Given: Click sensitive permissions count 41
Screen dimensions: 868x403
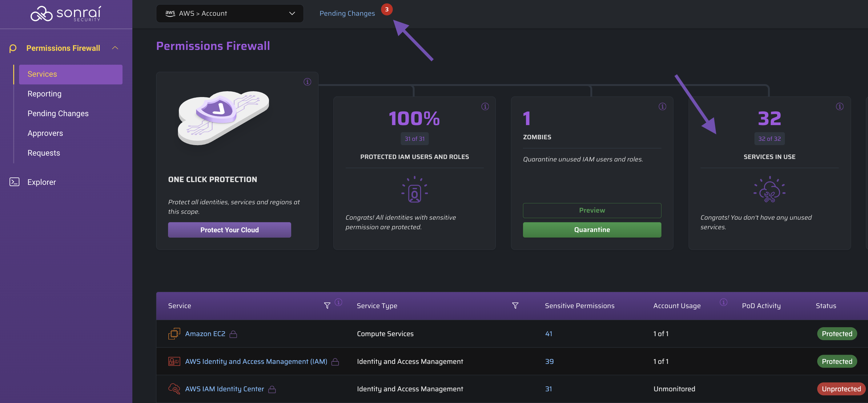Looking at the screenshot, I should [549, 334].
